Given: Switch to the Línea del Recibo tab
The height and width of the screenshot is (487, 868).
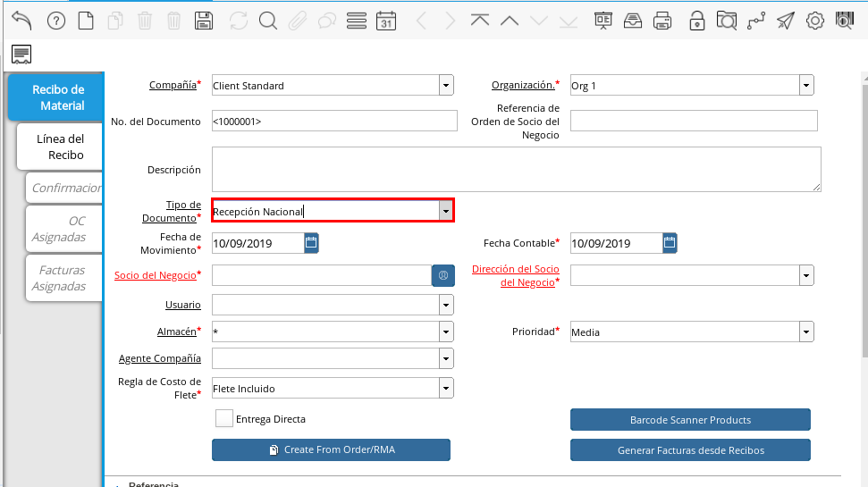Looking at the screenshot, I should click(60, 147).
